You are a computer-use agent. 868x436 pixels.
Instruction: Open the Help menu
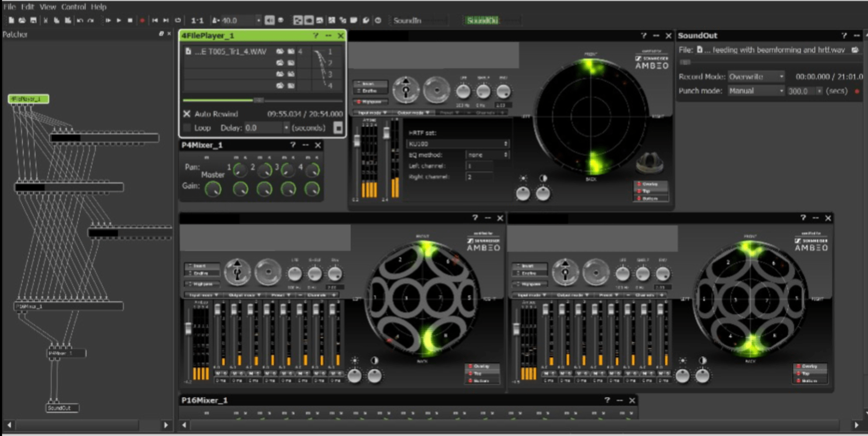pos(98,7)
